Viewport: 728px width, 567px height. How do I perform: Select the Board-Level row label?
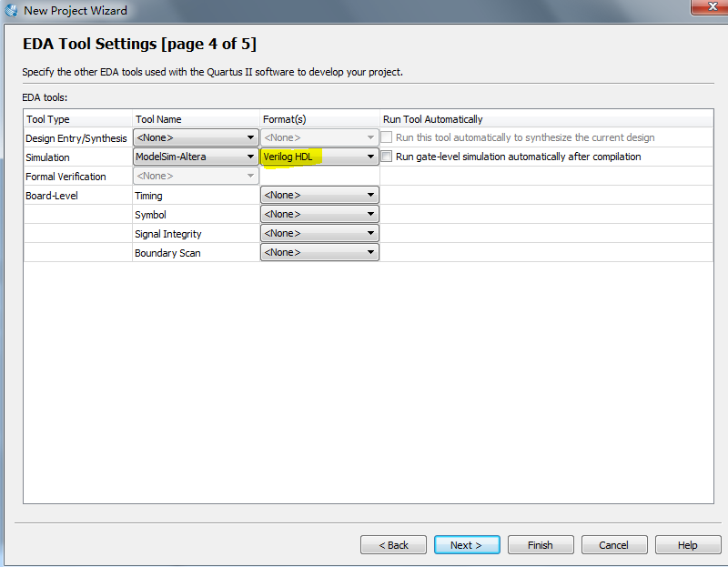[52, 196]
